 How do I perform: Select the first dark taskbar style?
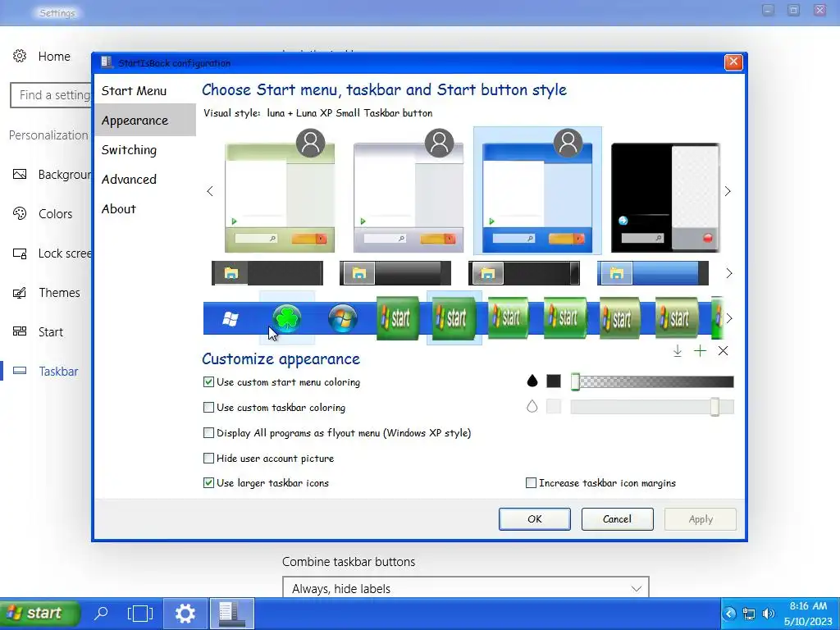coord(267,273)
